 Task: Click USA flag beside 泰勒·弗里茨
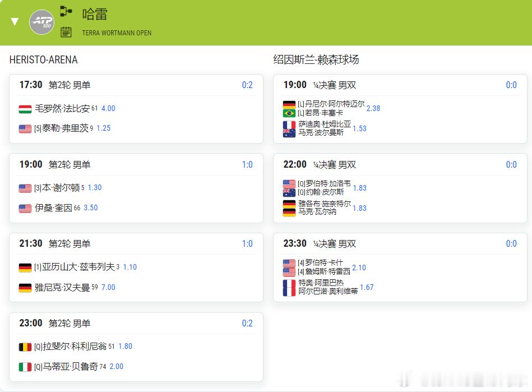25,129
